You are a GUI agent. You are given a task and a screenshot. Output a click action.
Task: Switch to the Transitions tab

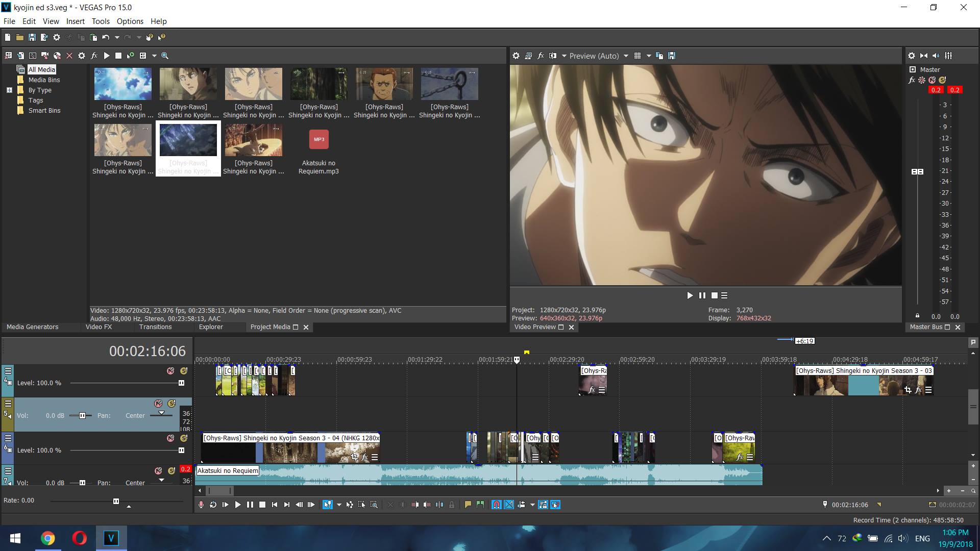pos(156,327)
